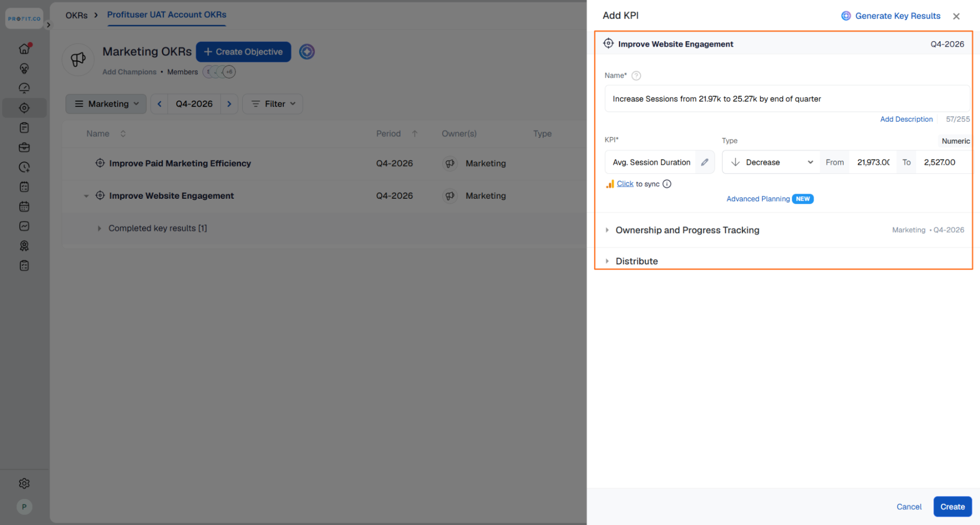Open the Decrease type dropdown
The image size is (980, 525).
[x=771, y=162]
